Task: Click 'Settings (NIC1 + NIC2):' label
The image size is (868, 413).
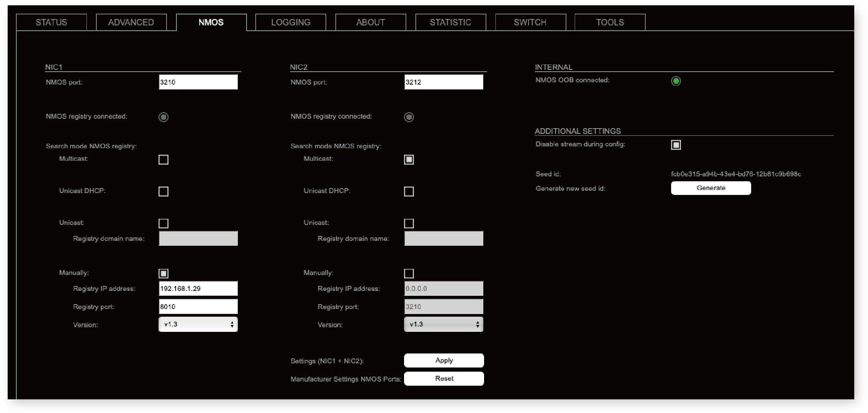Action: tap(327, 361)
